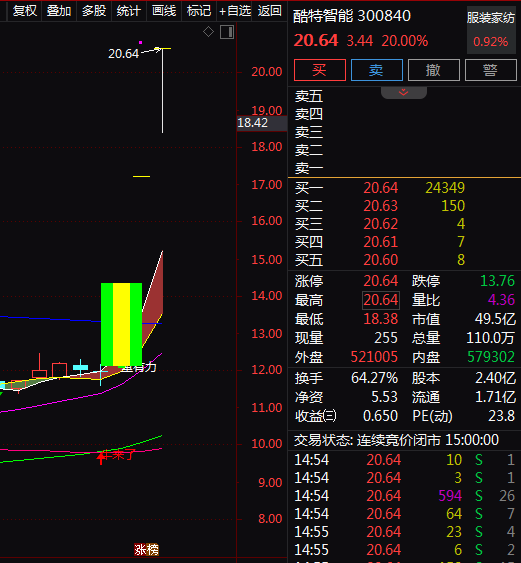The height and width of the screenshot is (563, 521).
Task: Click the 涨停 limit-up value 20.64
Action: [x=381, y=281]
